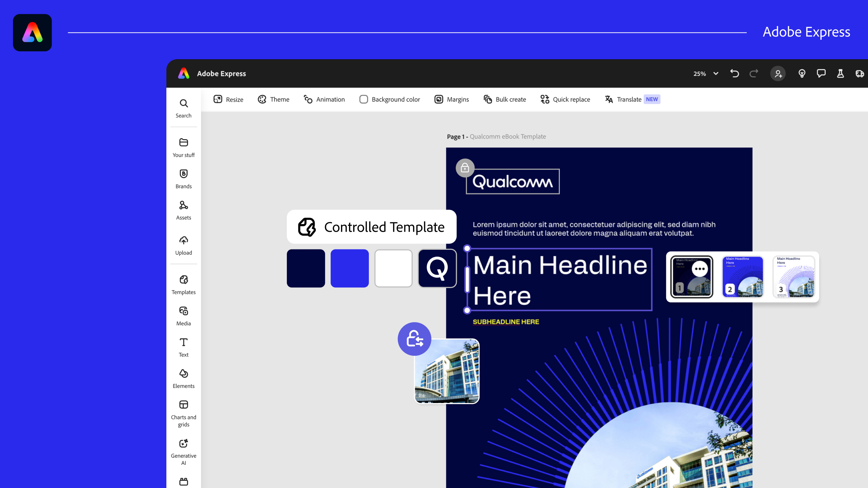Image resolution: width=868 pixels, height=488 pixels.
Task: Click the Bulk create button
Action: tap(505, 99)
